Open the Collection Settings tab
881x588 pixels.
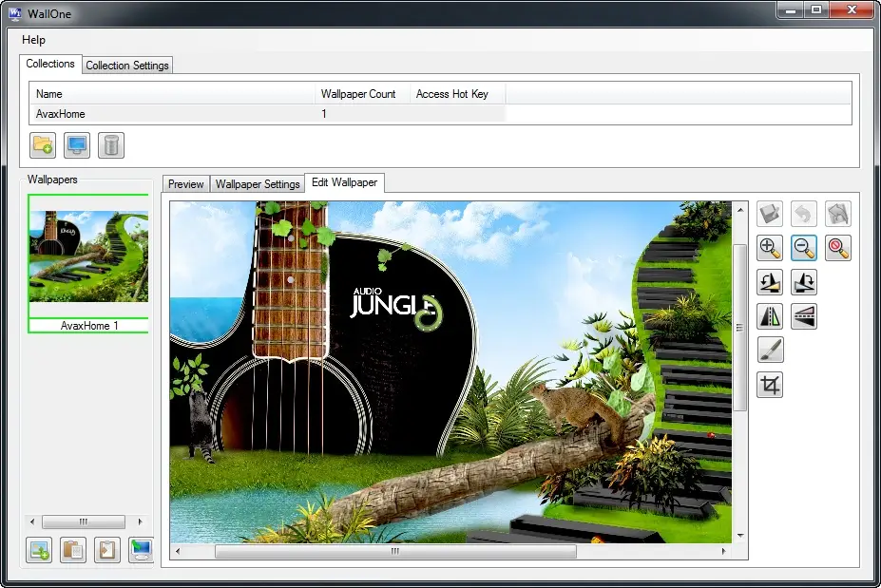click(x=127, y=66)
